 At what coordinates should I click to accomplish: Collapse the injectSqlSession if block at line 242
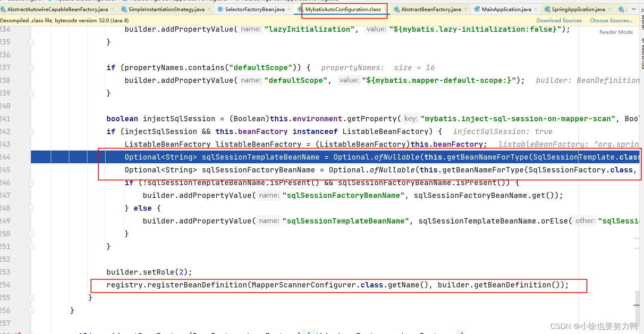click(x=31, y=132)
